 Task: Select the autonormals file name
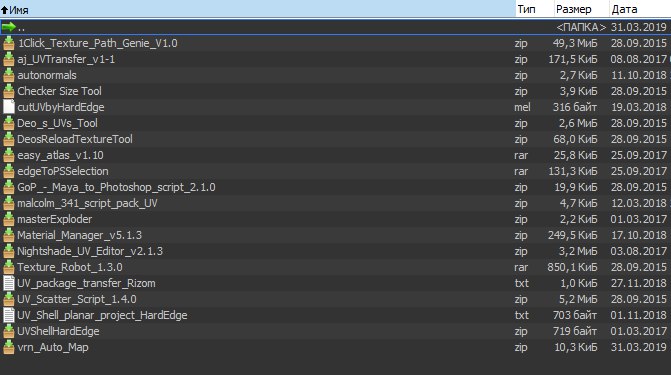[47, 75]
